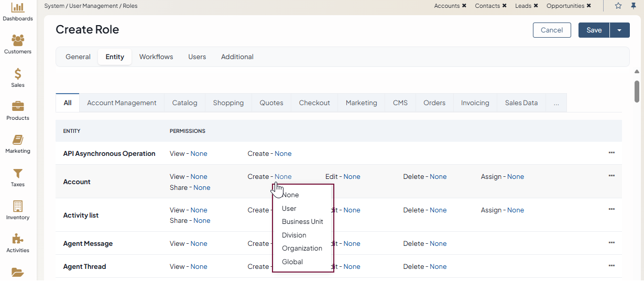This screenshot has height=294, width=644.
Task: Open the Customers sidebar menu
Action: pyautogui.click(x=18, y=41)
